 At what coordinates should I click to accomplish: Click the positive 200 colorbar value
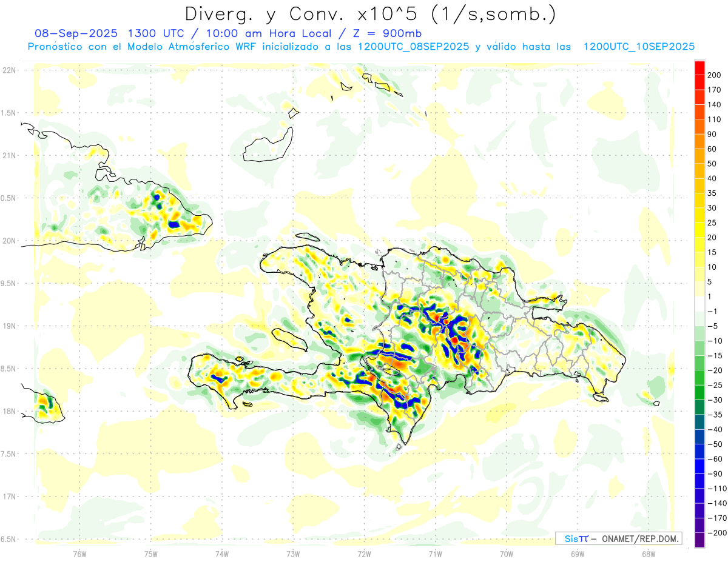tap(715, 75)
